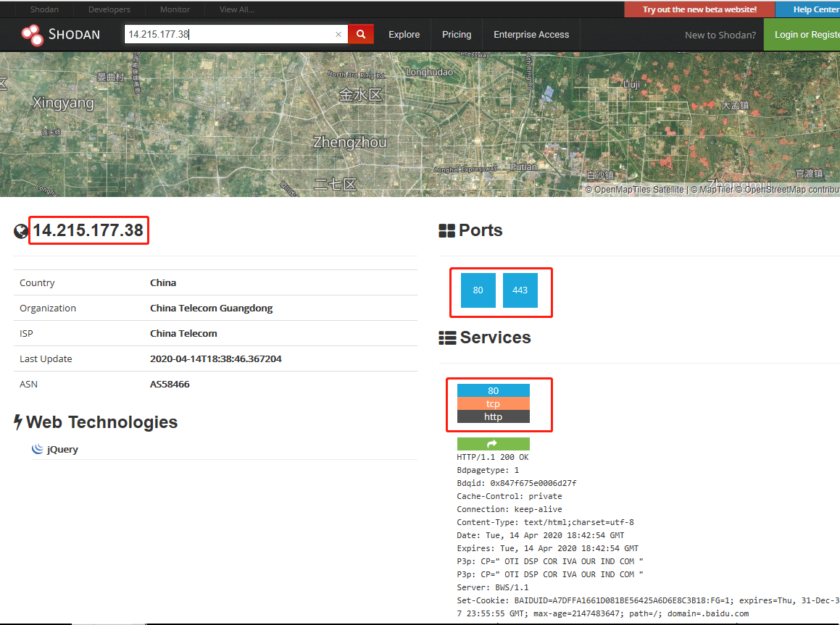Open the Developers top menu item

pyautogui.click(x=109, y=9)
